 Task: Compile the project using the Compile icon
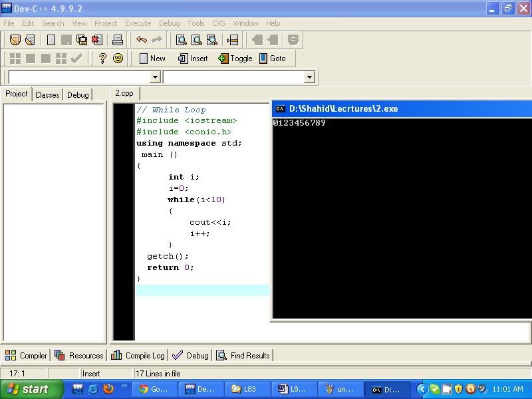click(15, 59)
